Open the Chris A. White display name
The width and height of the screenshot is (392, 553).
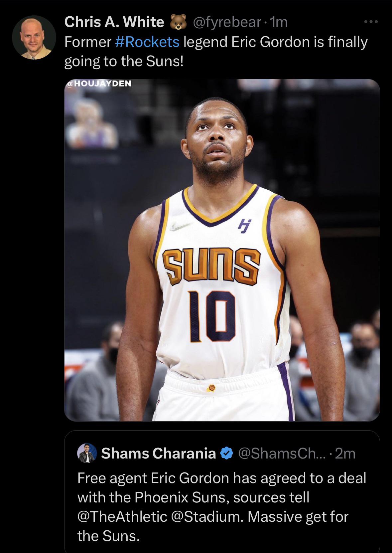114,22
